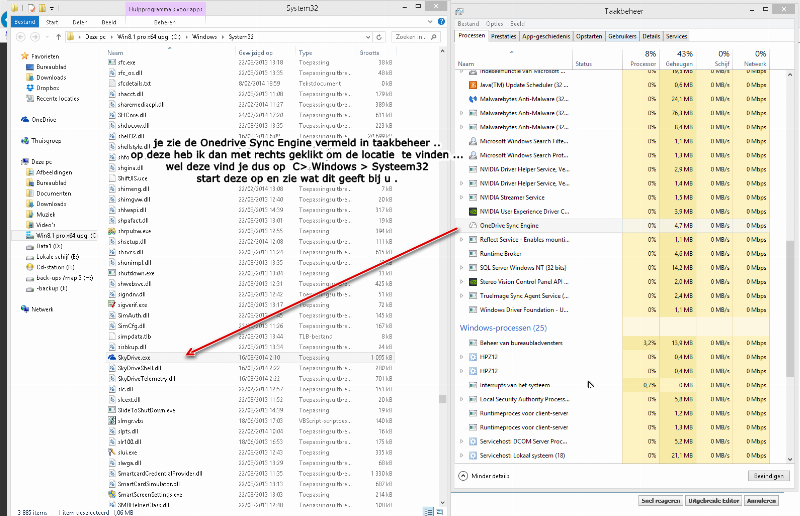Refresh the Explorer address bar
Viewport: 800px width, 516px height.
tap(379, 37)
